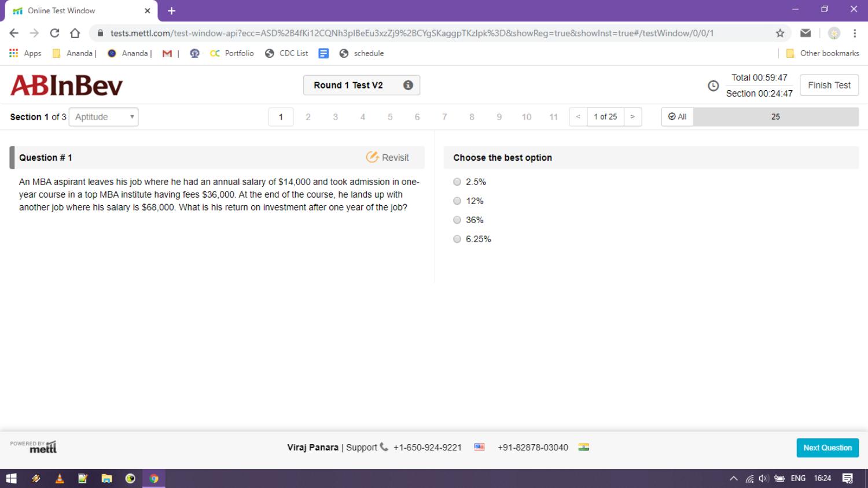Click the next page arrow beside 1 of 25
868x488 pixels.
point(632,116)
